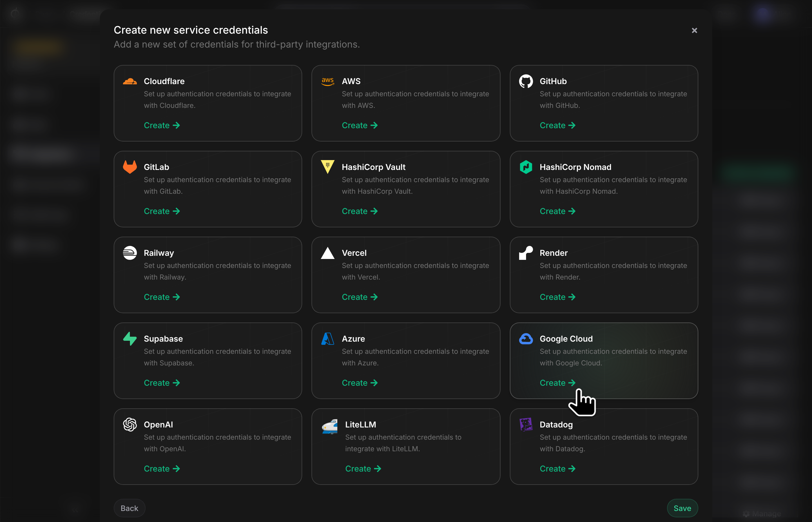Create HashiCorp Nomad credentials
Screen dimensions: 812x522
(557, 211)
